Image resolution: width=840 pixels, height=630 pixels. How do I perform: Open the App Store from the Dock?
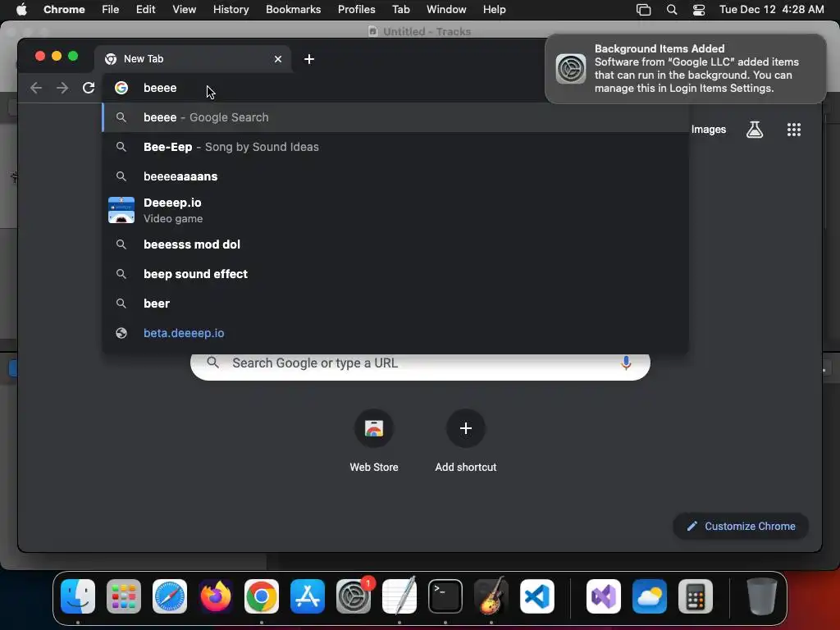click(308, 596)
